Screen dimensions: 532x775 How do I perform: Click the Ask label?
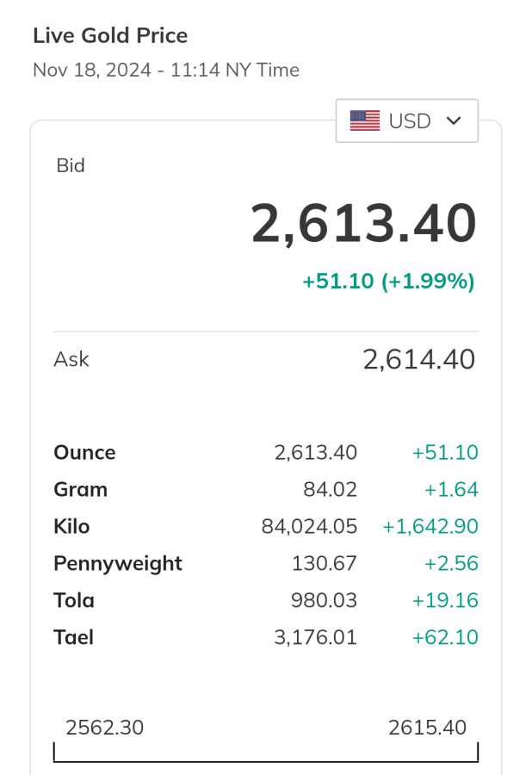(71, 359)
